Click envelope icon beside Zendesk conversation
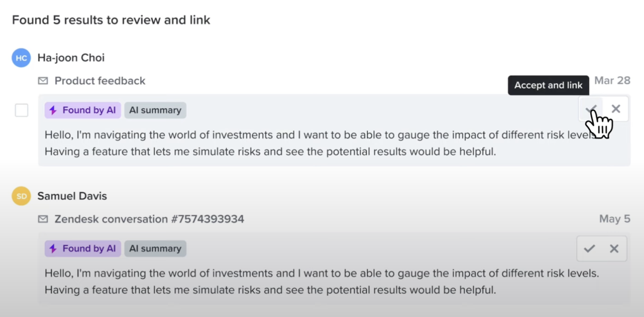The width and height of the screenshot is (644, 317). pos(43,219)
